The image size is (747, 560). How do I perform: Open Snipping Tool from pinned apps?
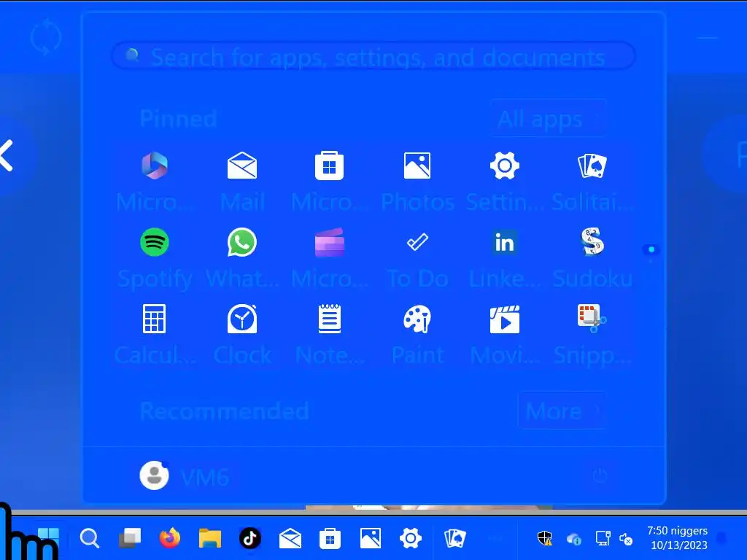[x=592, y=319]
